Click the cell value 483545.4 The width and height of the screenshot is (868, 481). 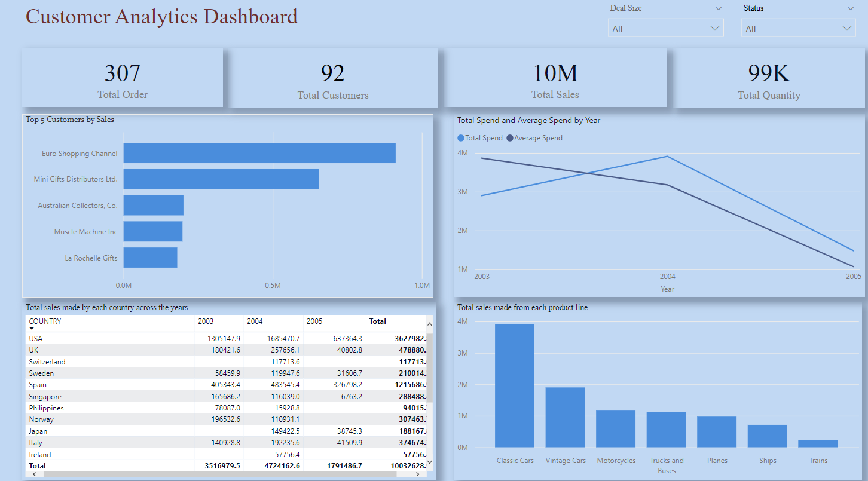[286, 385]
